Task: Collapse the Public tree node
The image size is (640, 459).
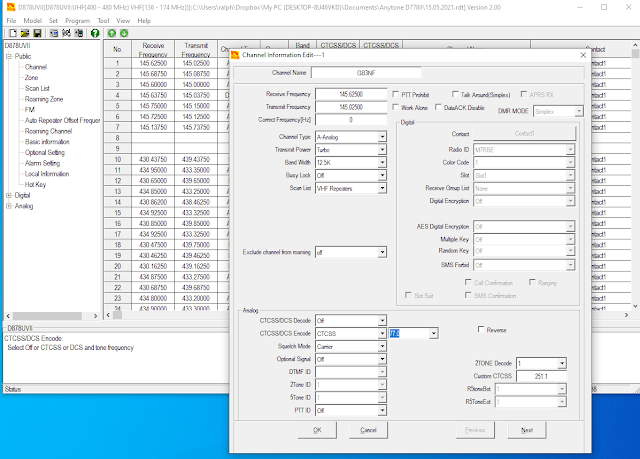Action: 9,56
